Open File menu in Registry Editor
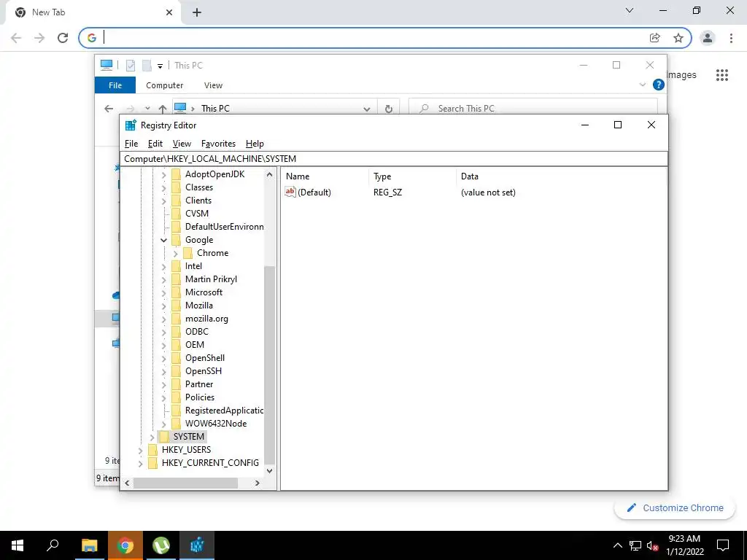747x560 pixels. click(x=131, y=144)
